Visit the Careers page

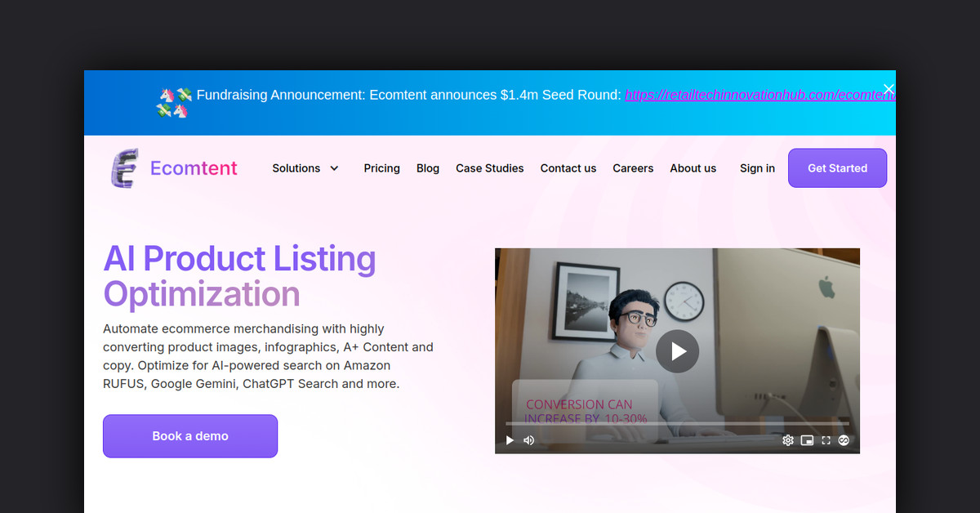(633, 168)
